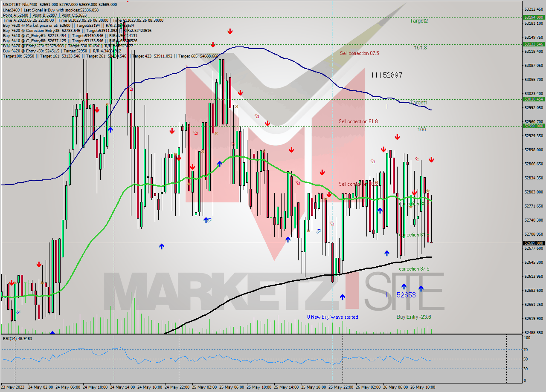This screenshot has height=392, width=546.
Task: Click the 'Sell correction 61.8' label
Action: 358,121
